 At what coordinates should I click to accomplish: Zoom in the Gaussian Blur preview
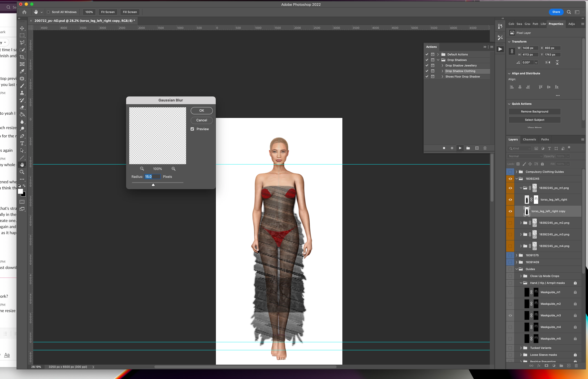[174, 169]
